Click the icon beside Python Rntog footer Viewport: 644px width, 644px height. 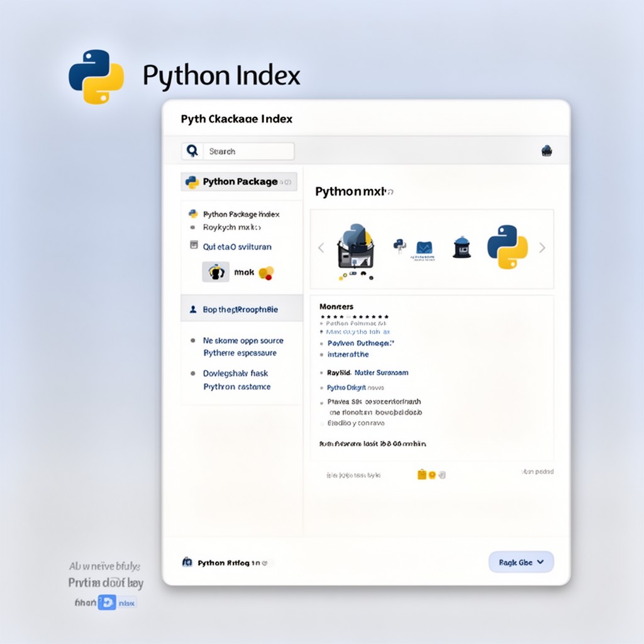(187, 562)
